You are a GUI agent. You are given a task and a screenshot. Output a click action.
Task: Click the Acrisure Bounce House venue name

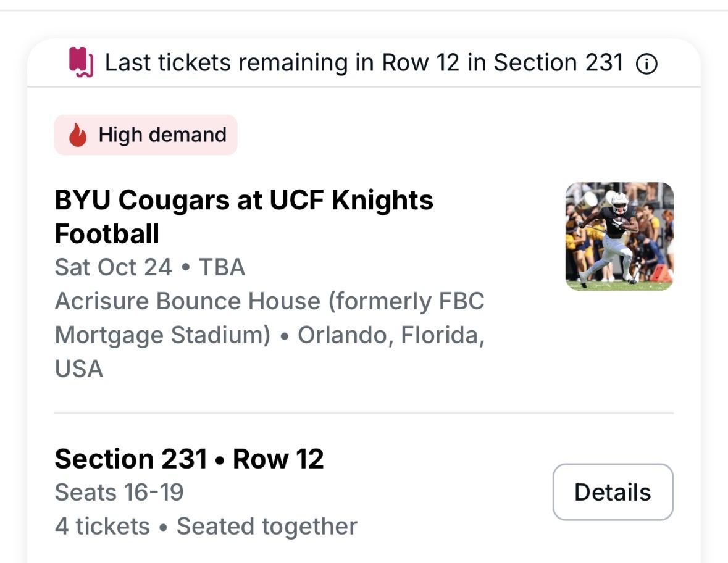188,301
